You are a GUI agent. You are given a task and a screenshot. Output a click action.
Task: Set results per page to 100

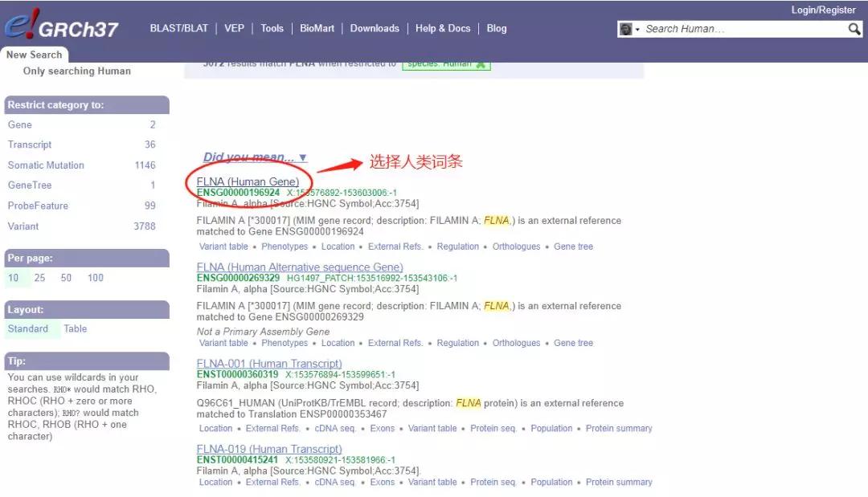click(x=96, y=278)
